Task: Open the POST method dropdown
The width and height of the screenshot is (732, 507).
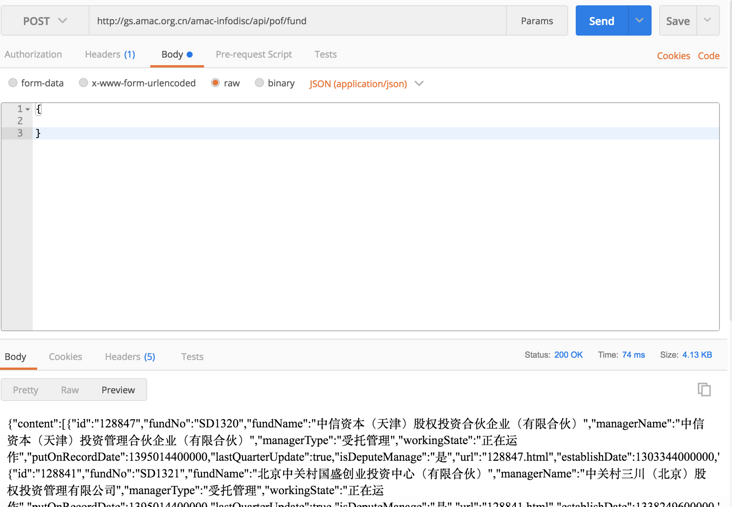Action: coord(45,21)
